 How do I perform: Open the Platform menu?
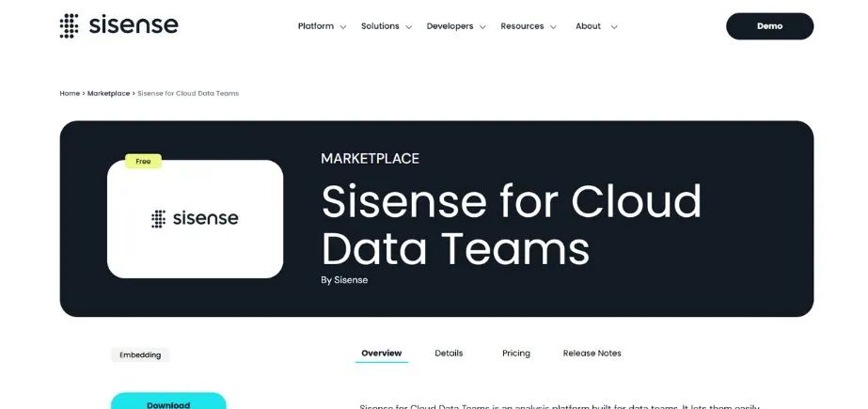click(316, 26)
